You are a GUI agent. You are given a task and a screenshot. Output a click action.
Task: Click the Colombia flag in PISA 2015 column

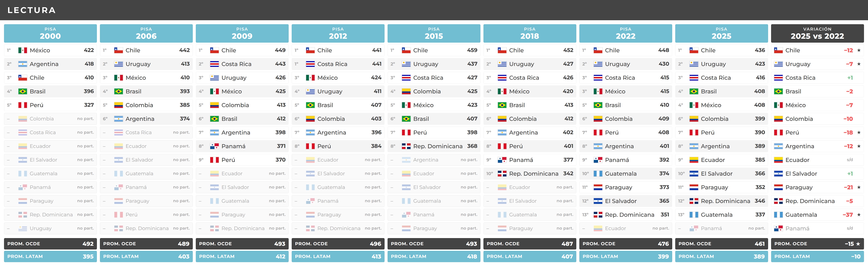tap(406, 92)
